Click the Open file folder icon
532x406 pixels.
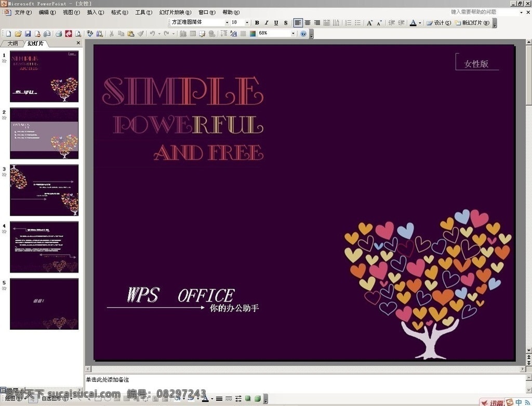click(18, 34)
